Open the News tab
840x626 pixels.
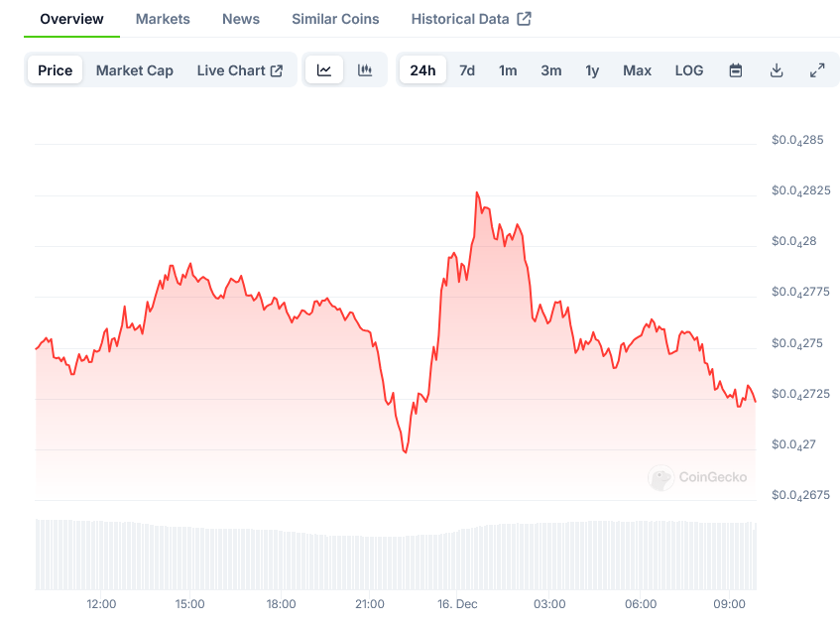tap(241, 19)
